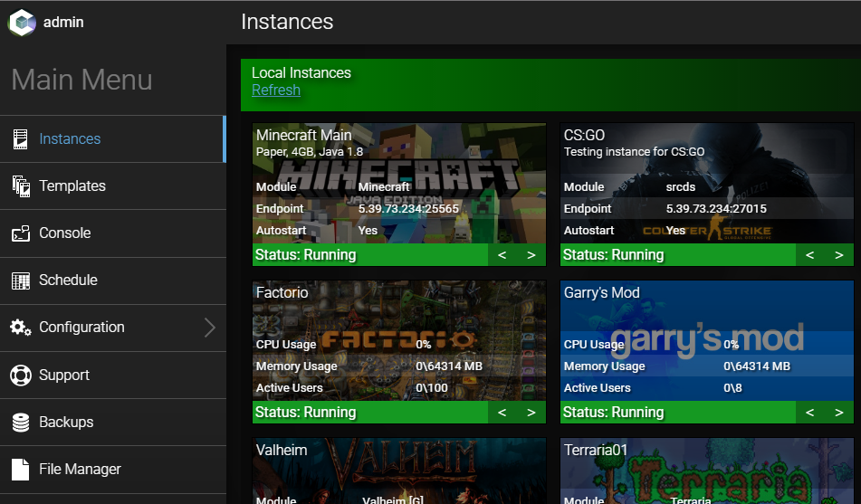The image size is (861, 504).
Task: Select the Garry's Mod instance title
Action: 602,292
